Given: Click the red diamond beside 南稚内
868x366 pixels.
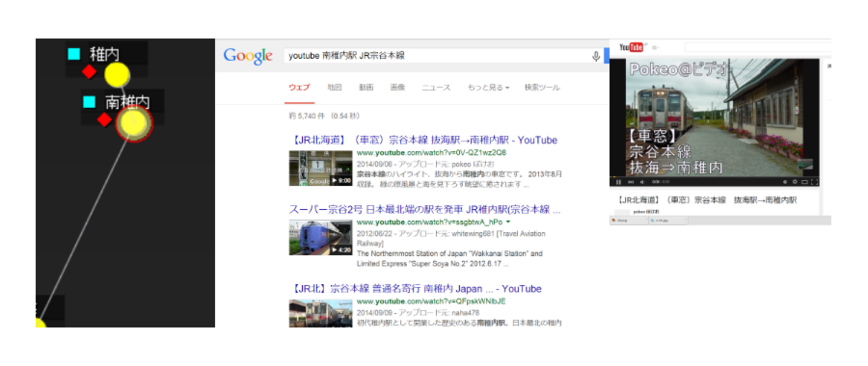Looking at the screenshot, I should pos(104,119).
